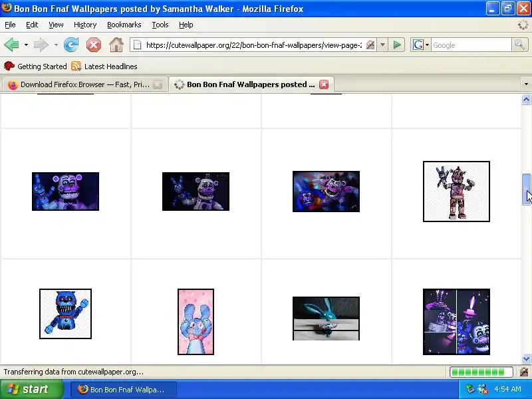
Task: Switch to Download Firefox Browser tab
Action: (85, 84)
